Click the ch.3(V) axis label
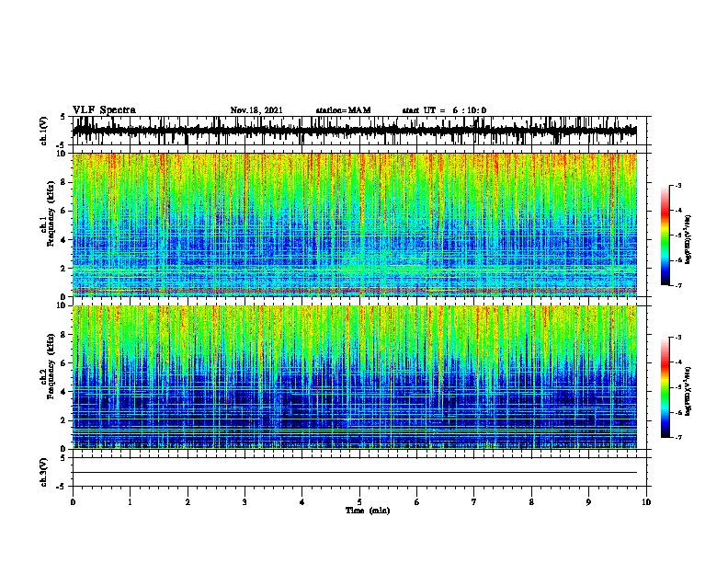This screenshot has width=728, height=563. [44, 472]
